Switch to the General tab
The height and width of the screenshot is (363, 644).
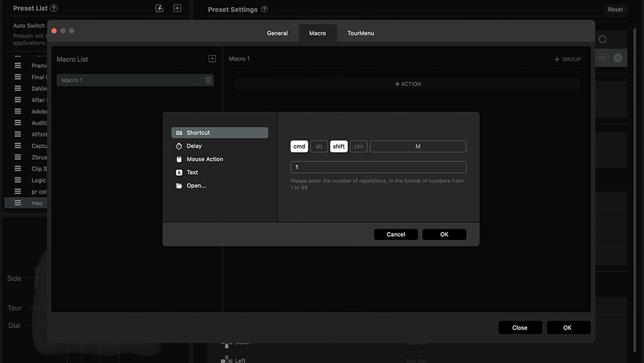tap(277, 34)
